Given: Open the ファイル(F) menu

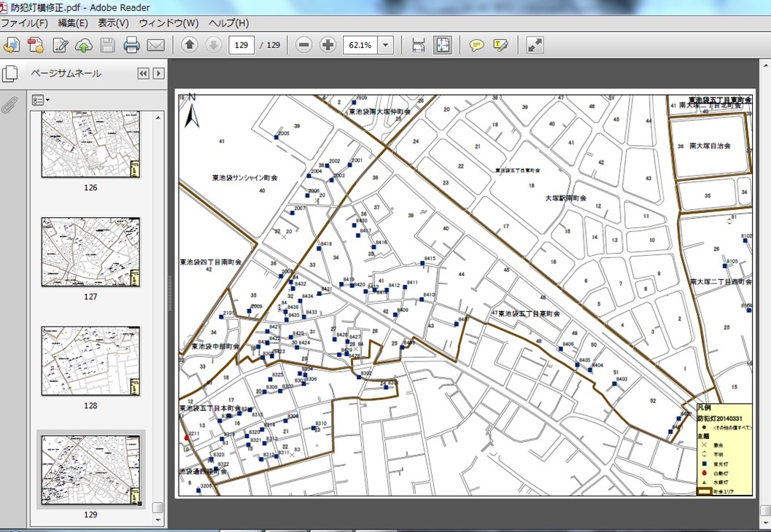Looking at the screenshot, I should [x=25, y=23].
